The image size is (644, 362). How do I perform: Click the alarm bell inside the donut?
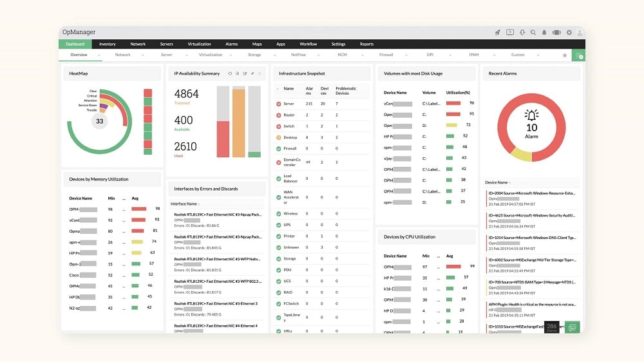click(x=531, y=115)
